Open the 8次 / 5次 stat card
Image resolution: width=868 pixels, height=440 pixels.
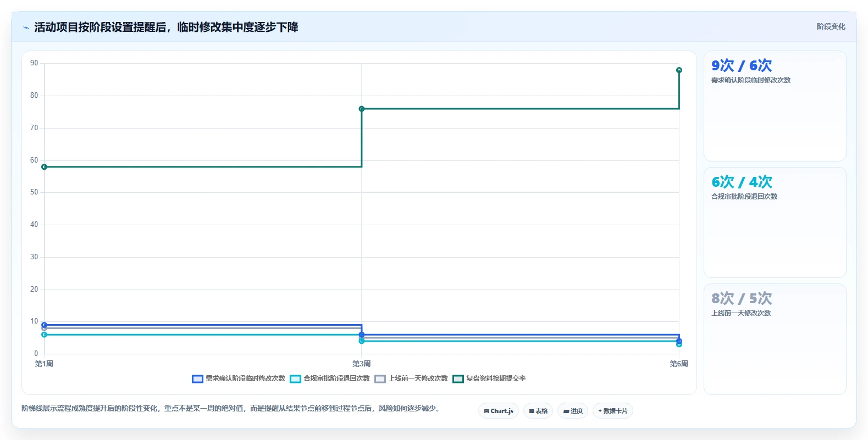click(775, 339)
